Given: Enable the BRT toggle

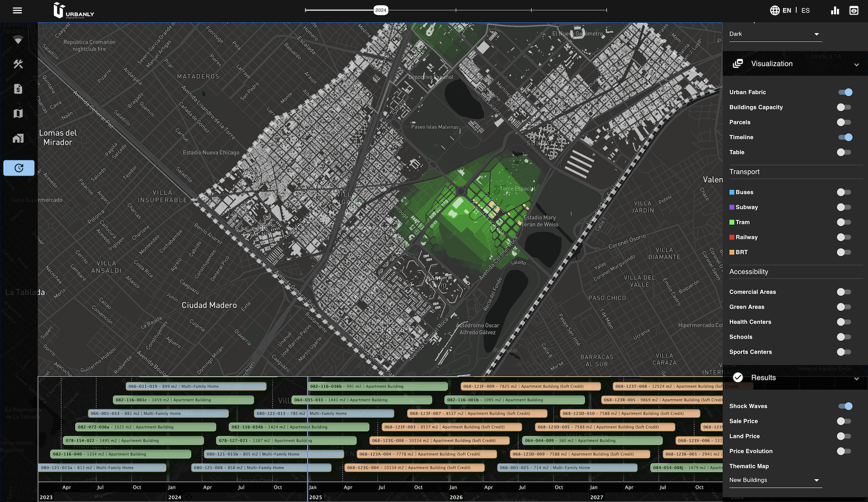Looking at the screenshot, I should (844, 252).
